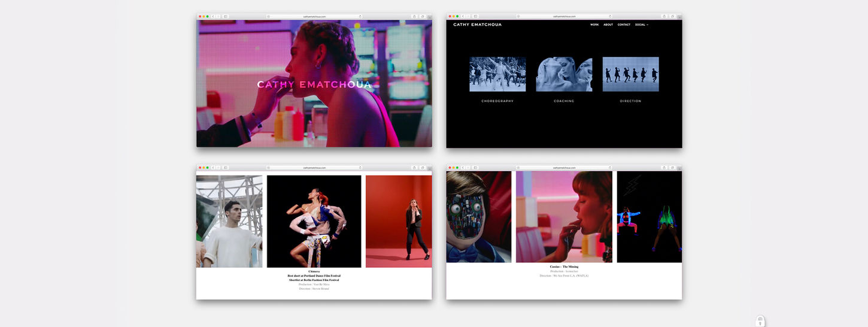Go forward in the Chimera Safari window
The image size is (868, 327).
coord(218,168)
